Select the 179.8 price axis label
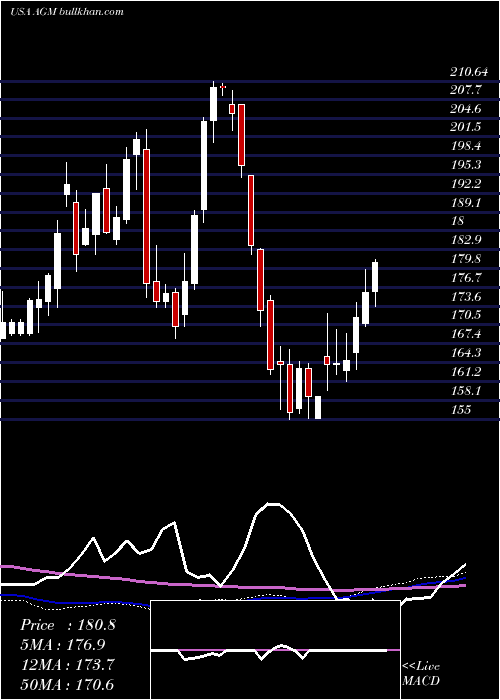The width and height of the screenshot is (500, 700). tap(466, 259)
